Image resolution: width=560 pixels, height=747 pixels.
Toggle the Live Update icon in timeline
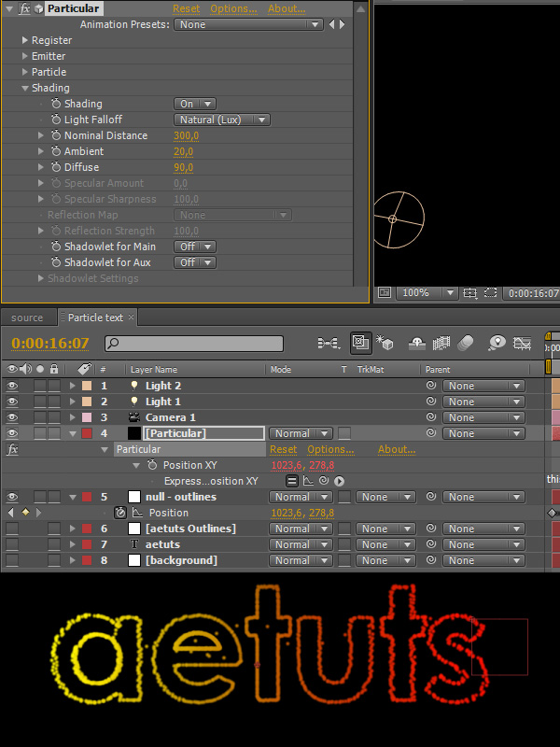pos(361,343)
